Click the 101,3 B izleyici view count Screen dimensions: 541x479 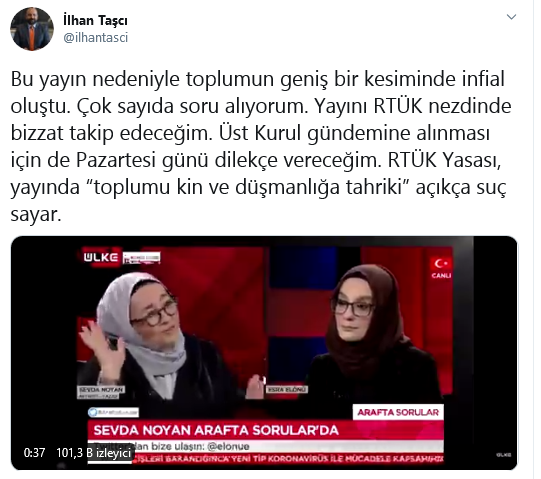[94, 452]
